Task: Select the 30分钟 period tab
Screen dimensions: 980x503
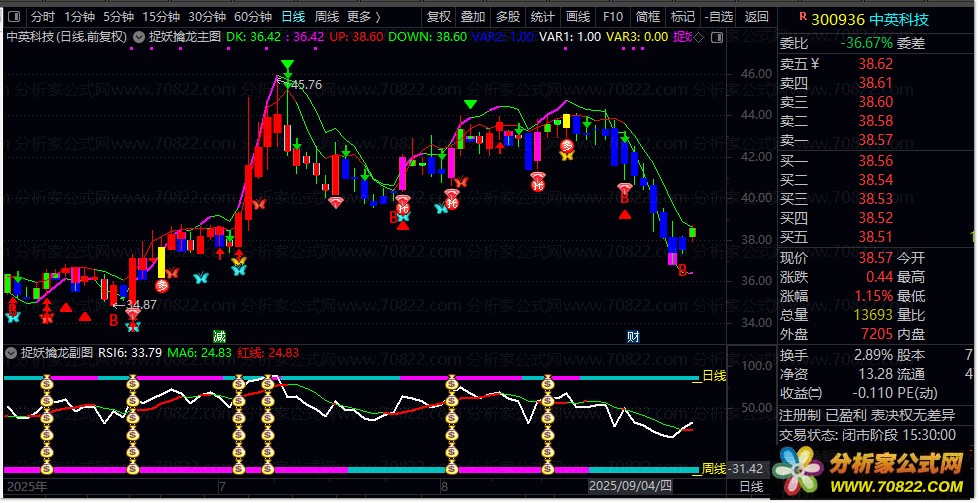Action: 207,17
